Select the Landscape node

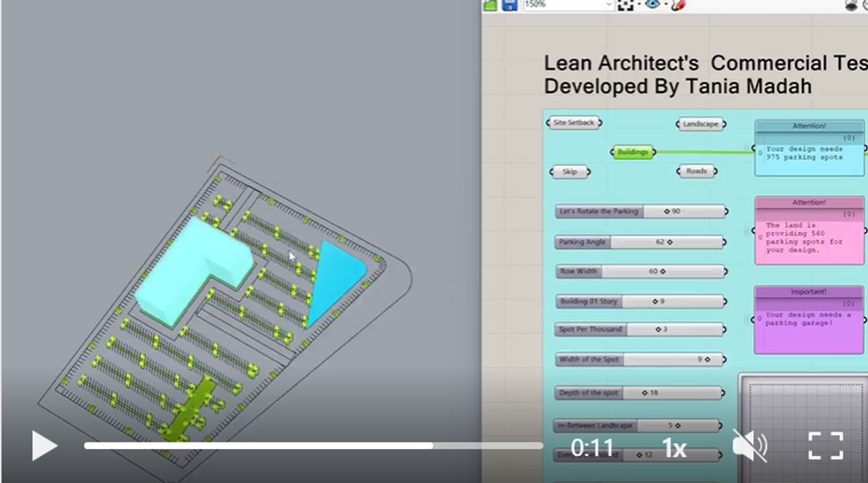pos(701,124)
